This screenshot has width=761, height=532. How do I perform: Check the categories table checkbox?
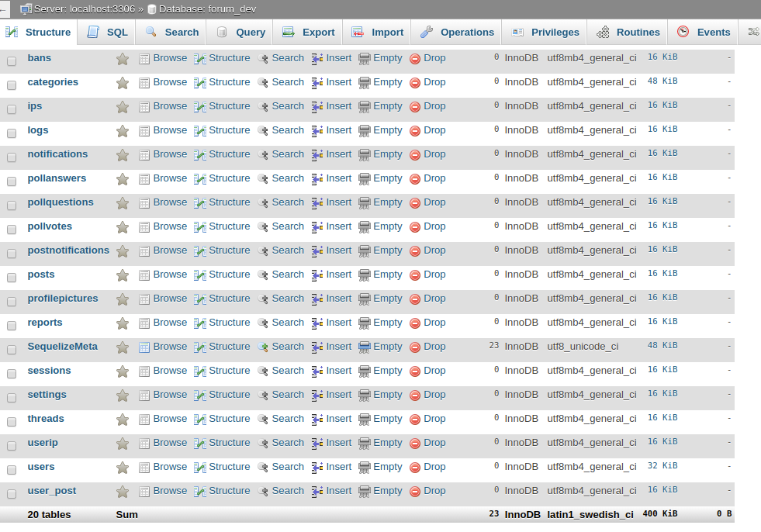pyautogui.click(x=12, y=85)
